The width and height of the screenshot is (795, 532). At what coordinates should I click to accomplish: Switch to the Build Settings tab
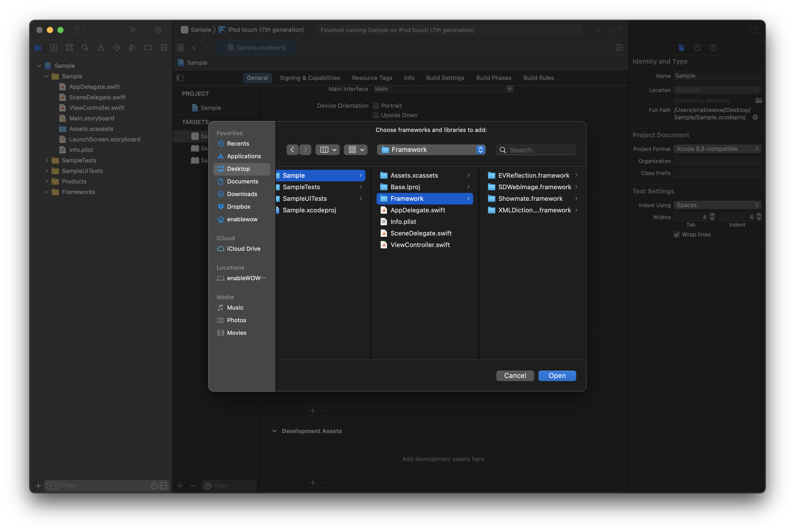tap(445, 78)
